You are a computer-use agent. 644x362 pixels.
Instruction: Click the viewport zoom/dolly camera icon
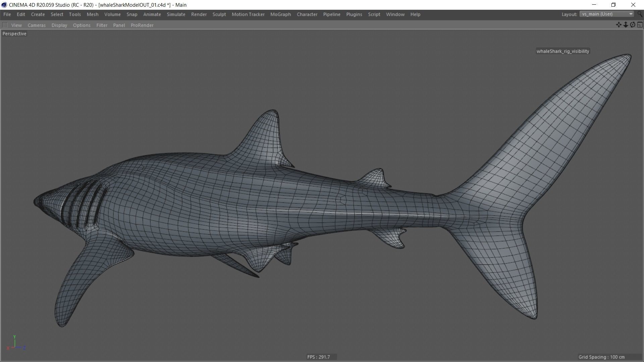[626, 25]
